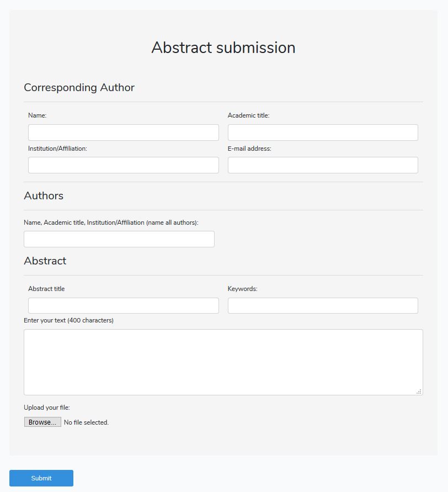Screen dimensions: 448x492
Task: Click inside the Institution/Affiliation field
Action: click(x=123, y=165)
